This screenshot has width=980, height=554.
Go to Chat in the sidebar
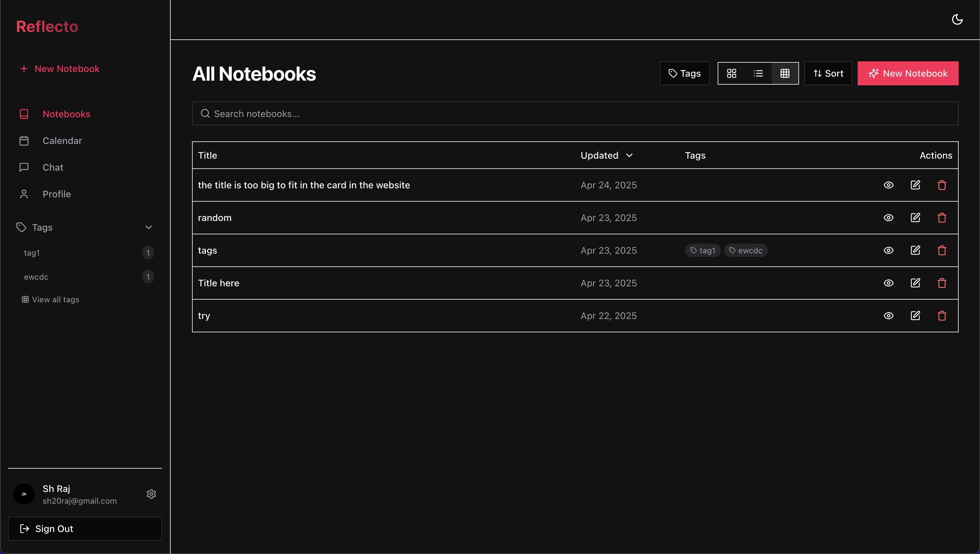pos(53,167)
